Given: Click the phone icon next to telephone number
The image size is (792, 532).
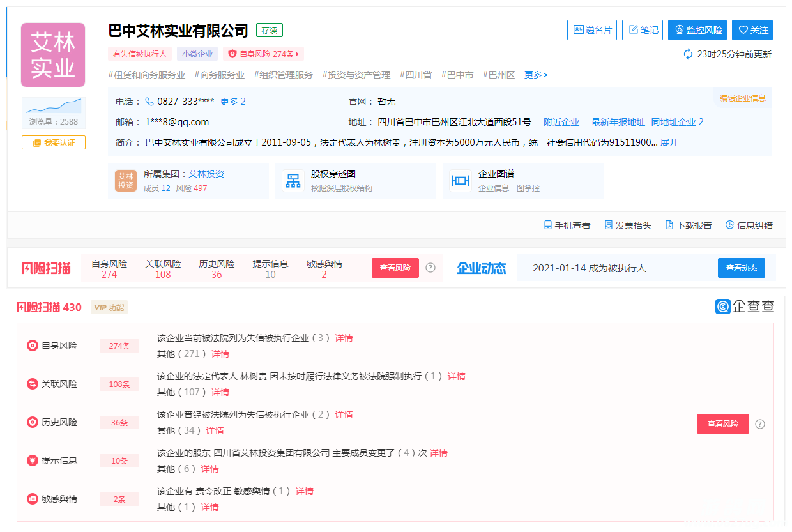Looking at the screenshot, I should pos(149,102).
